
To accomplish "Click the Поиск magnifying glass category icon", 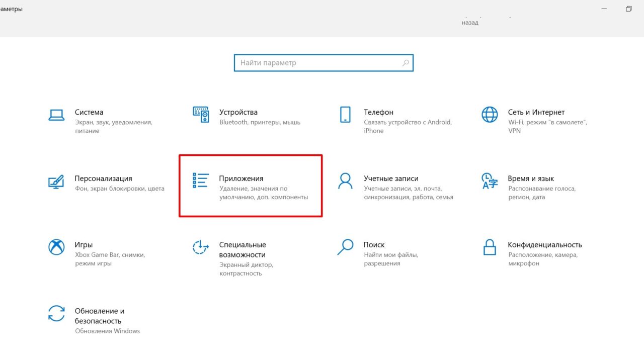I will click(x=345, y=247).
